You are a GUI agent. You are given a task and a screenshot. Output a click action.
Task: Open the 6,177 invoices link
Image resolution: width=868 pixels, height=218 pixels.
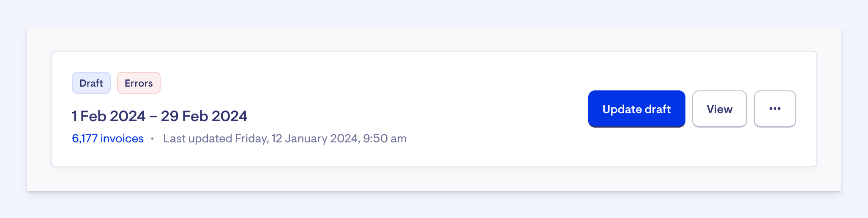108,139
